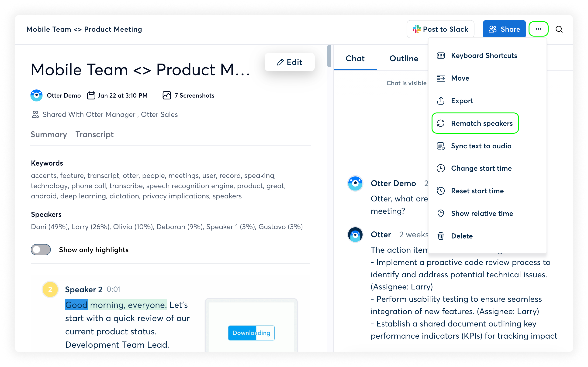Choose Sync text to audio option

coord(481,146)
